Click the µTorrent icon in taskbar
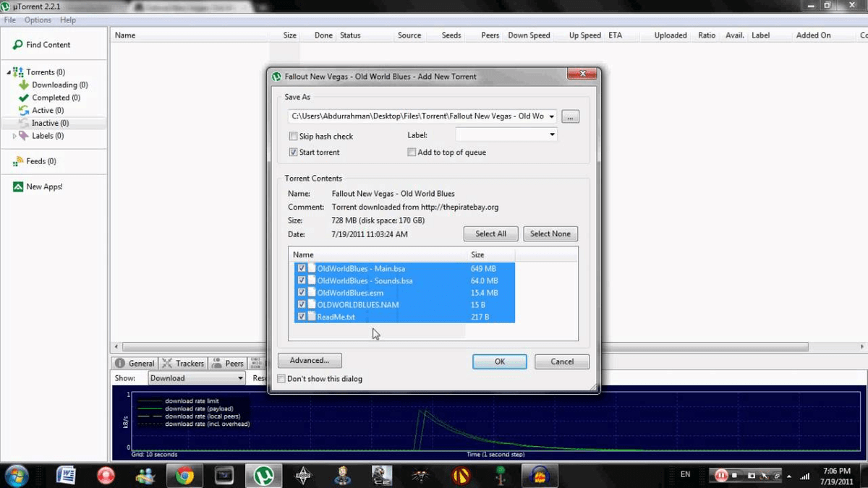The height and width of the screenshot is (488, 868). point(263,475)
